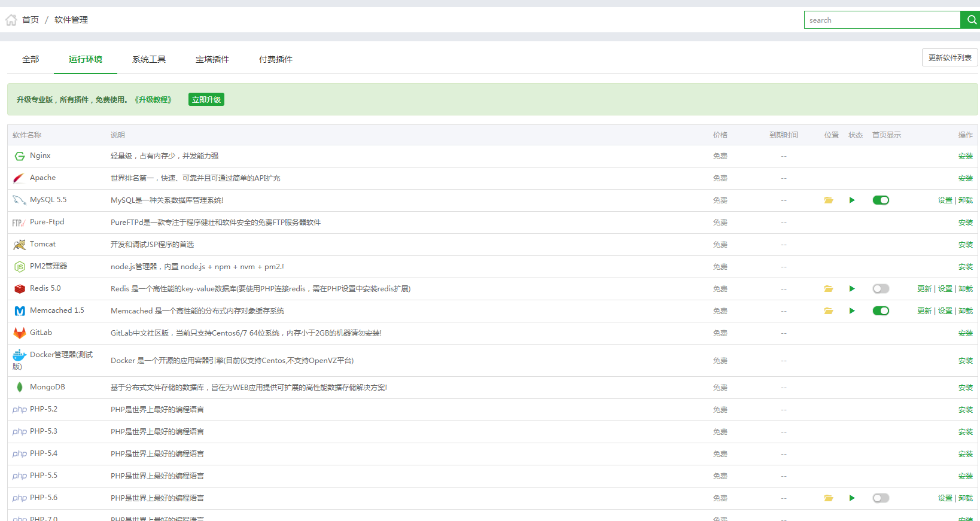The image size is (980, 521).
Task: Select the 运行环境 tab
Action: [86, 59]
